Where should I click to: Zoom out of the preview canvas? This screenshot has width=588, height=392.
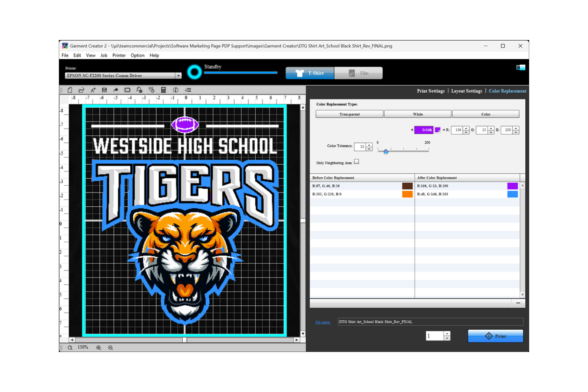[x=110, y=347]
